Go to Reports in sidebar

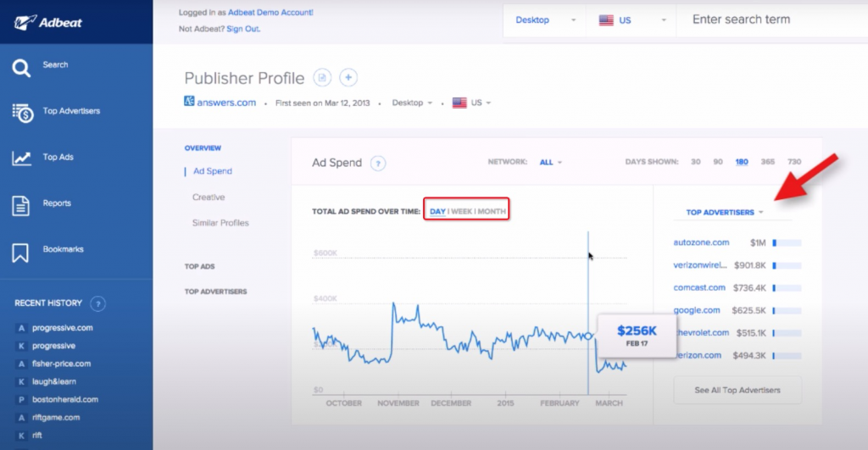57,203
